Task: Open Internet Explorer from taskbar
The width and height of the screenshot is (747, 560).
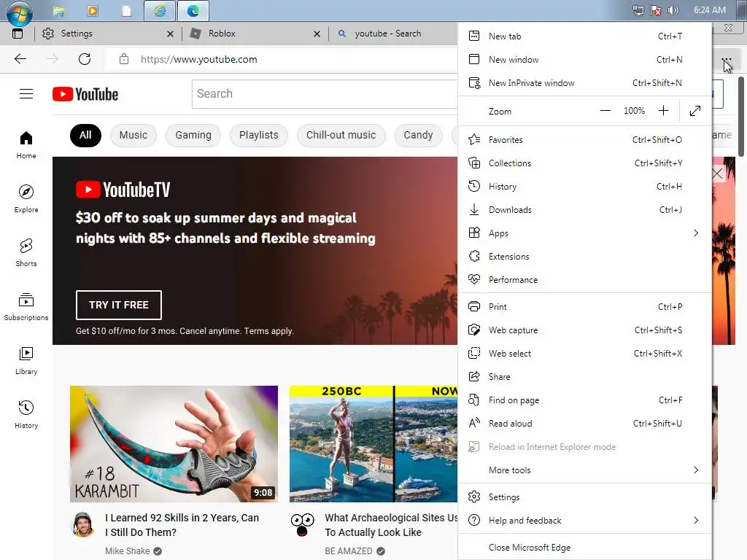Action: coord(160,10)
